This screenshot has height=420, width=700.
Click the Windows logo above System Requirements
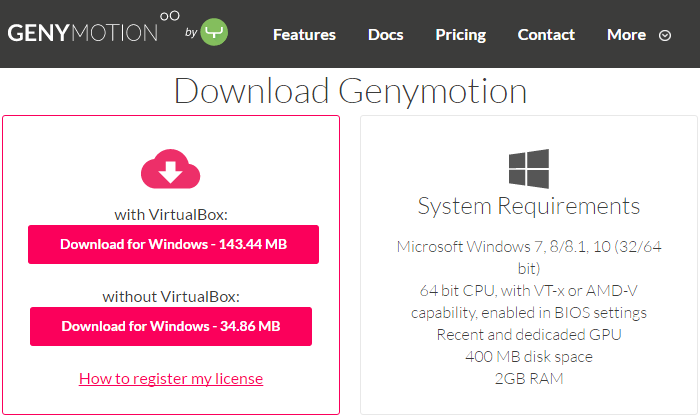(x=529, y=169)
